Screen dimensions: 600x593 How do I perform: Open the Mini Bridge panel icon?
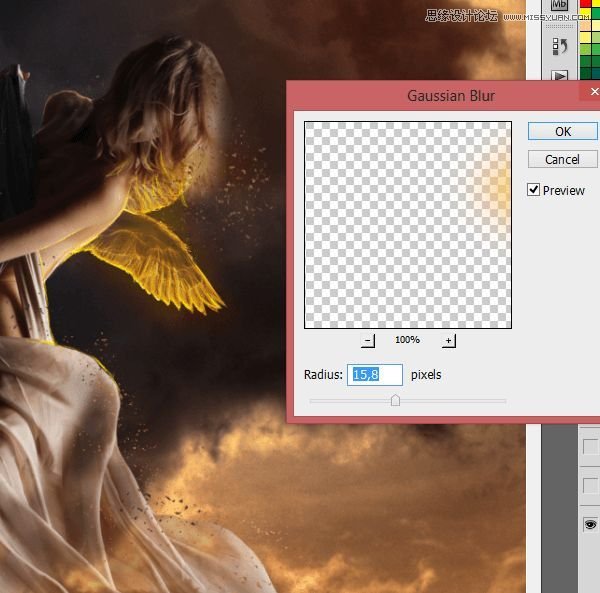(560, 5)
